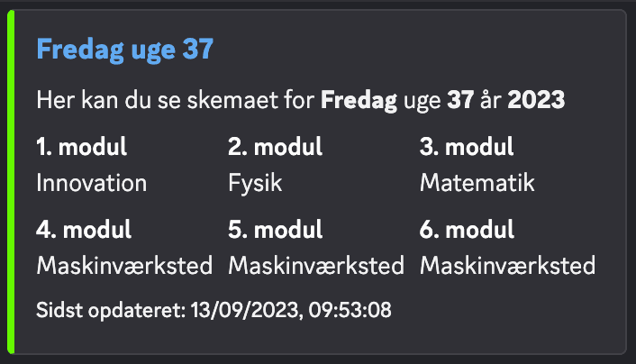This screenshot has width=636, height=364.
Task: Click the bold "37" in the description sentence
Action: (x=459, y=100)
